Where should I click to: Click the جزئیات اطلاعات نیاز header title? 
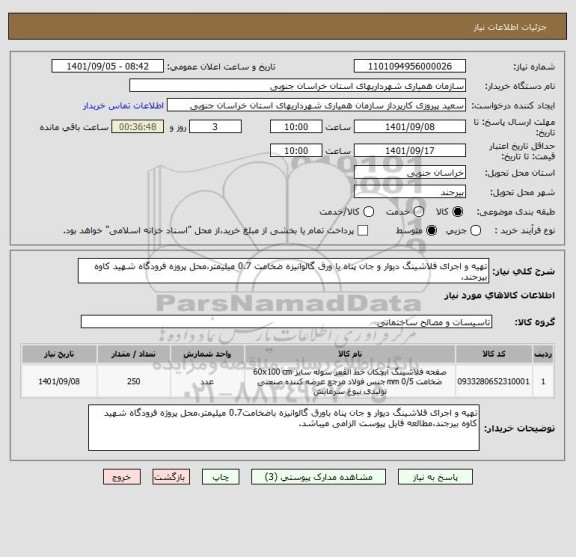(510, 27)
